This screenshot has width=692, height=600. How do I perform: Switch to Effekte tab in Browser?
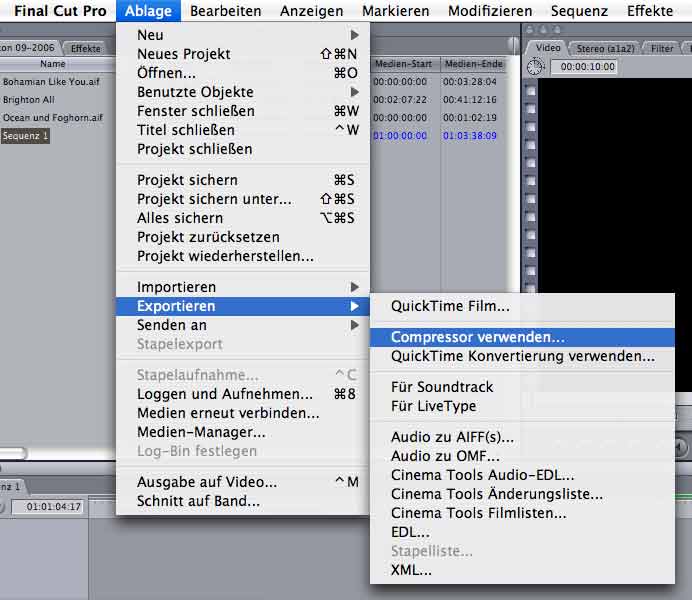pyautogui.click(x=86, y=48)
